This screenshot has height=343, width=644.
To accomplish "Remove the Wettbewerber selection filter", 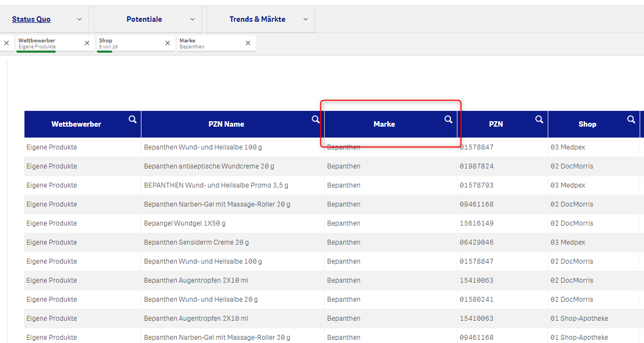I will (87, 43).
